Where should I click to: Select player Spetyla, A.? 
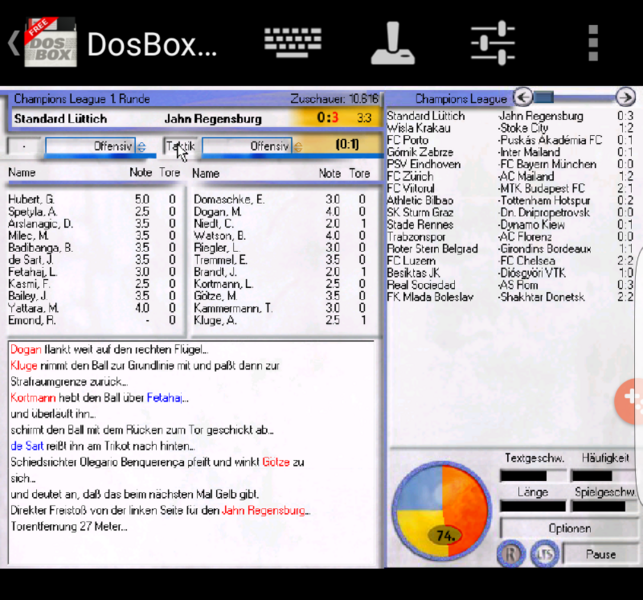[x=92, y=212]
